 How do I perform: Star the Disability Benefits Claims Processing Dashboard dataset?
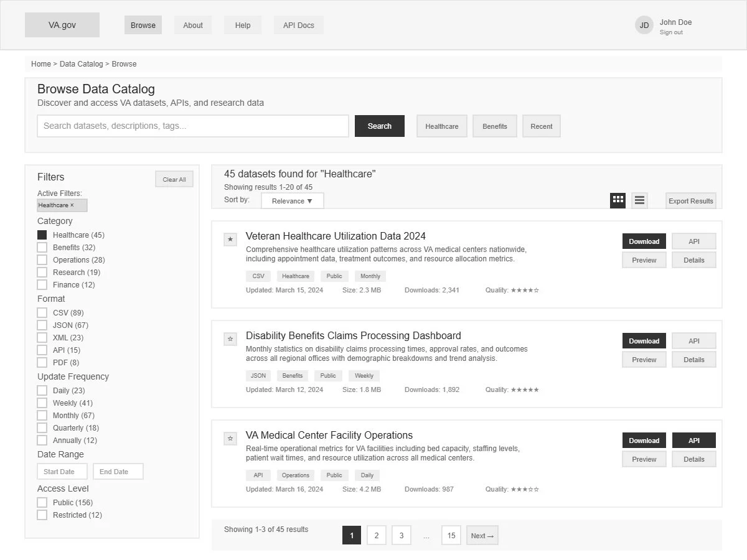(x=230, y=339)
